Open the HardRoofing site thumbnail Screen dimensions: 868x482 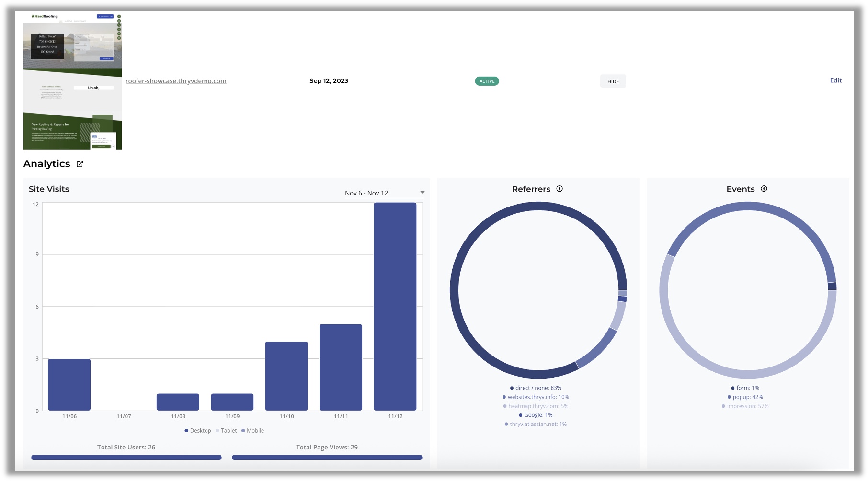tap(72, 81)
